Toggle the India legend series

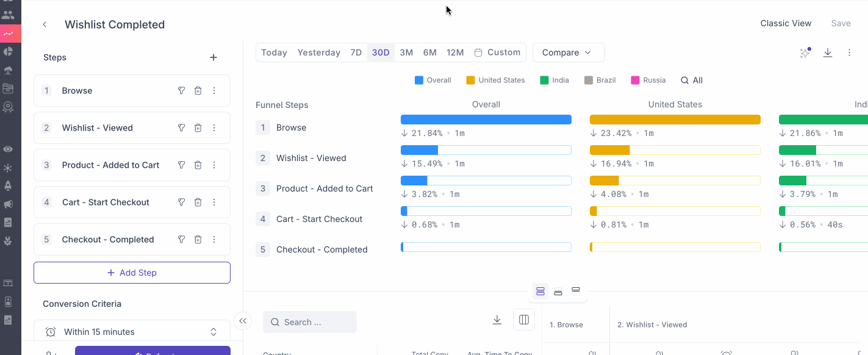tap(554, 80)
